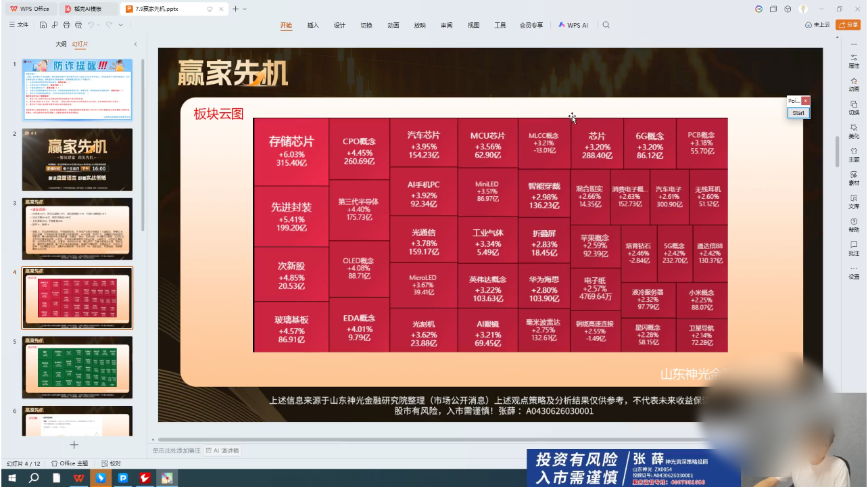The height and width of the screenshot is (487, 868).
Task: Click the 校对 proofreading status item
Action: point(111,463)
